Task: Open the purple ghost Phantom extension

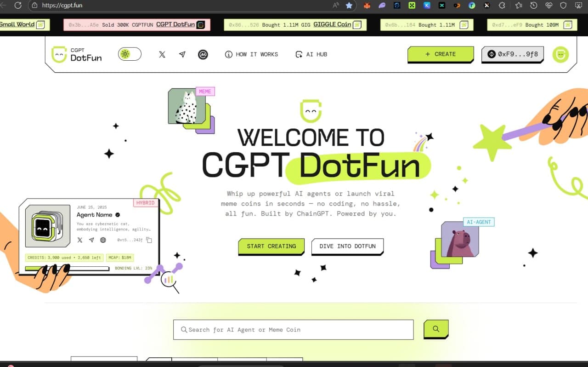Action: tap(382, 6)
